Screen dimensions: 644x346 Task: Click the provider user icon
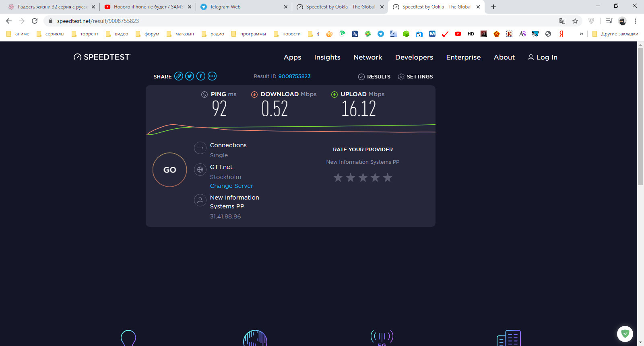tap(200, 200)
